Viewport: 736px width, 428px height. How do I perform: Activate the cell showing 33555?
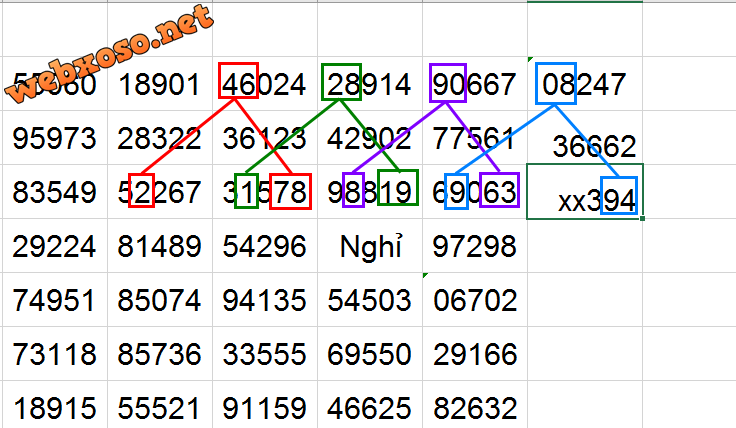pyautogui.click(x=265, y=353)
